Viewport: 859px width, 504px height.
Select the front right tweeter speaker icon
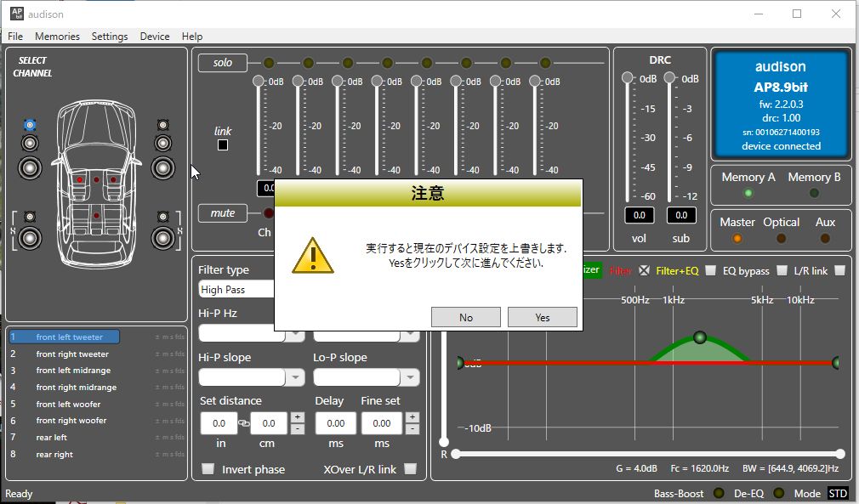point(162,125)
